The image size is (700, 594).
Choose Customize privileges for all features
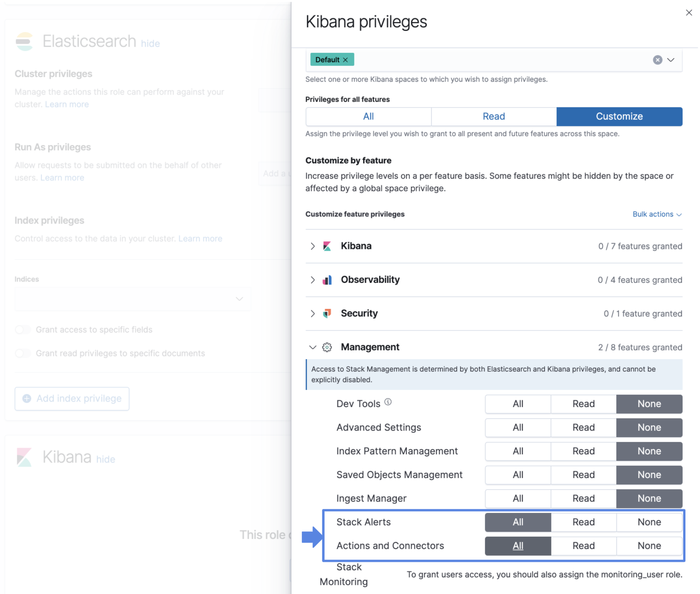(x=619, y=117)
